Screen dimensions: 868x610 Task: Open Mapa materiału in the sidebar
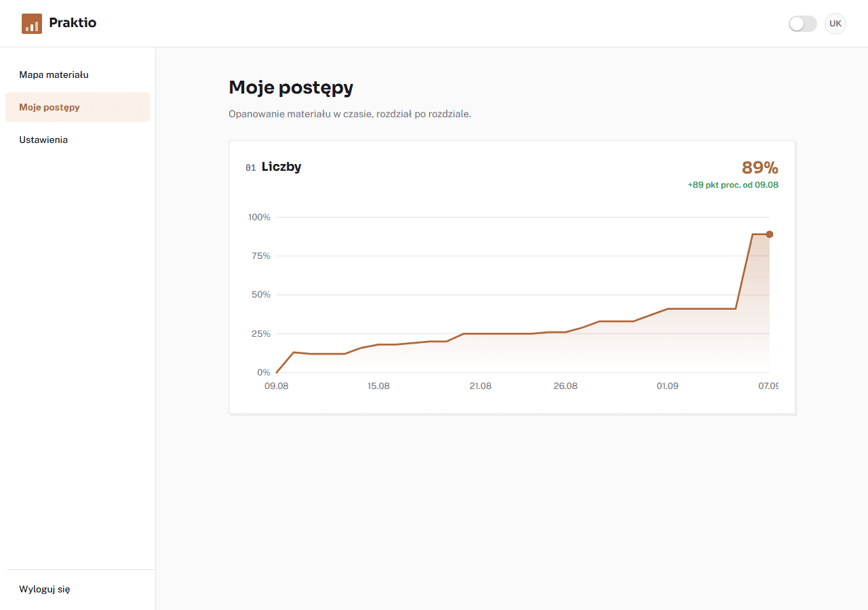77,75
